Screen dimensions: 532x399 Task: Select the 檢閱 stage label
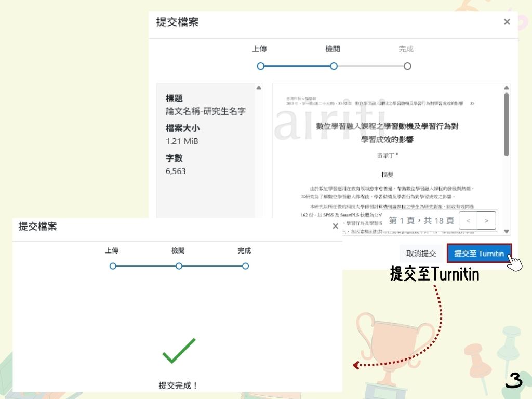point(332,49)
